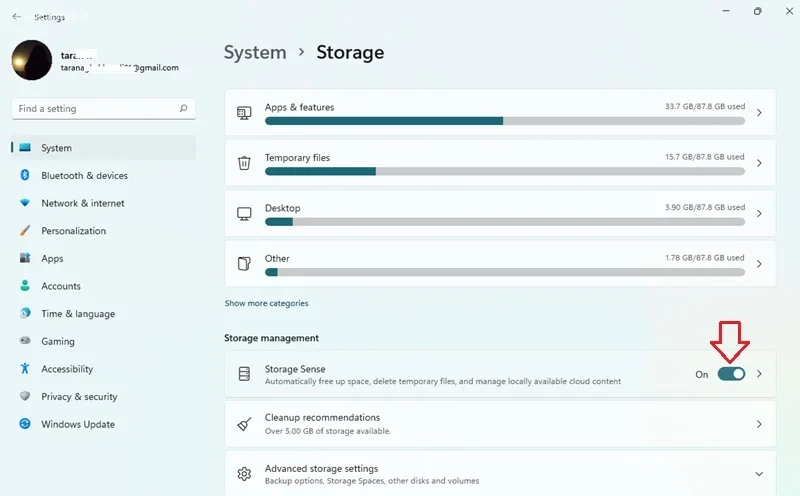Click the Accessibility person icon
The height and width of the screenshot is (496, 800).
click(x=24, y=368)
